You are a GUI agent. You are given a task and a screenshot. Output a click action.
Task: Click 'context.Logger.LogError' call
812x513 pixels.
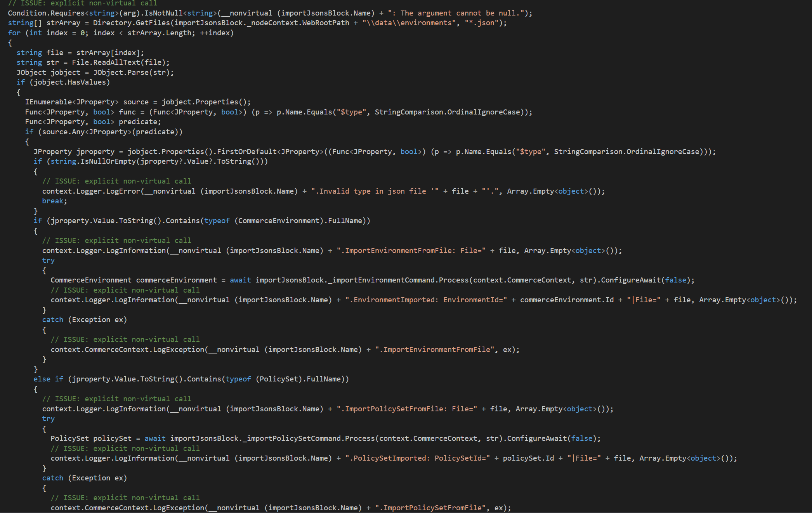323,191
